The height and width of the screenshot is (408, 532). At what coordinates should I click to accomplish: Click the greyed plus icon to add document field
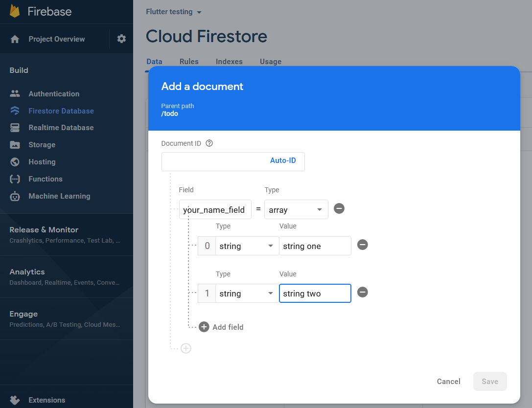[186, 348]
